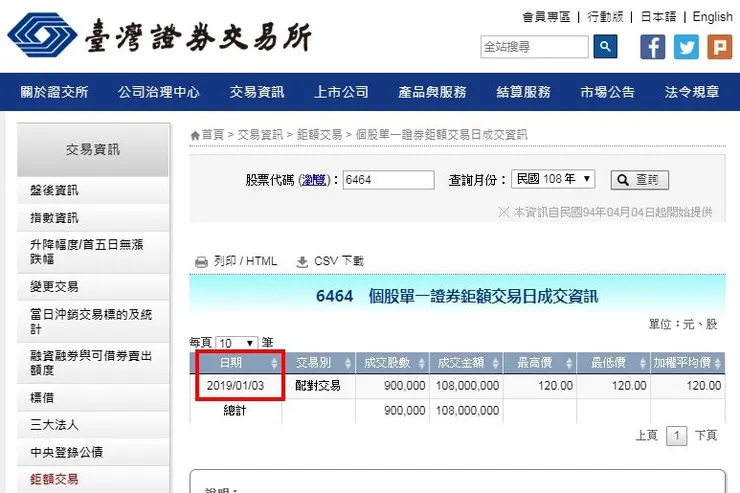Open the 會員專區 link

547,17
